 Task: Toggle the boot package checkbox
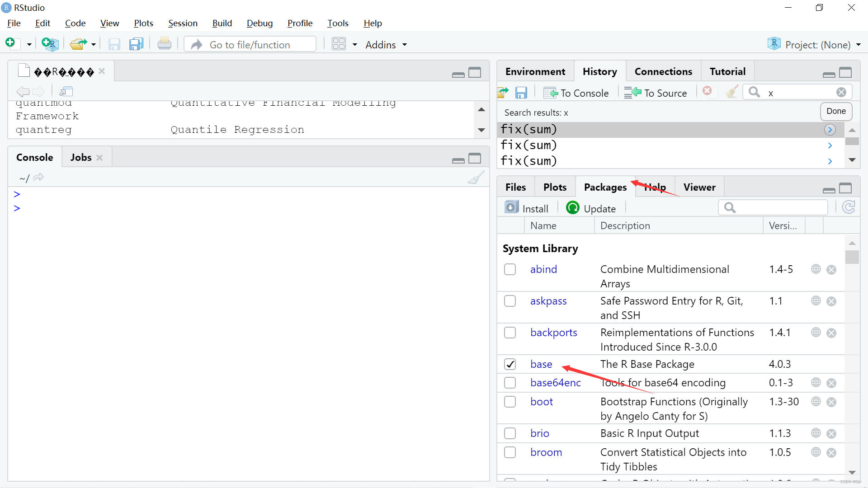point(509,401)
